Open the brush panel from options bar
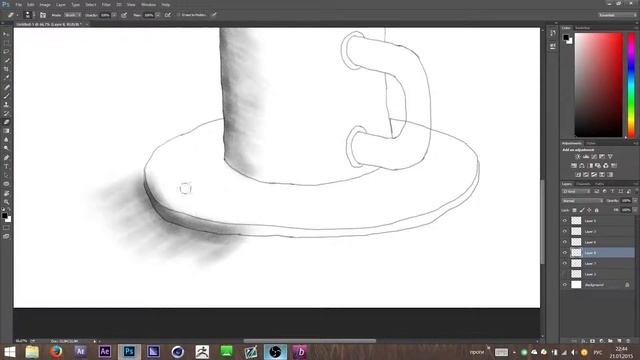This screenshot has height=360, width=640. (43, 15)
